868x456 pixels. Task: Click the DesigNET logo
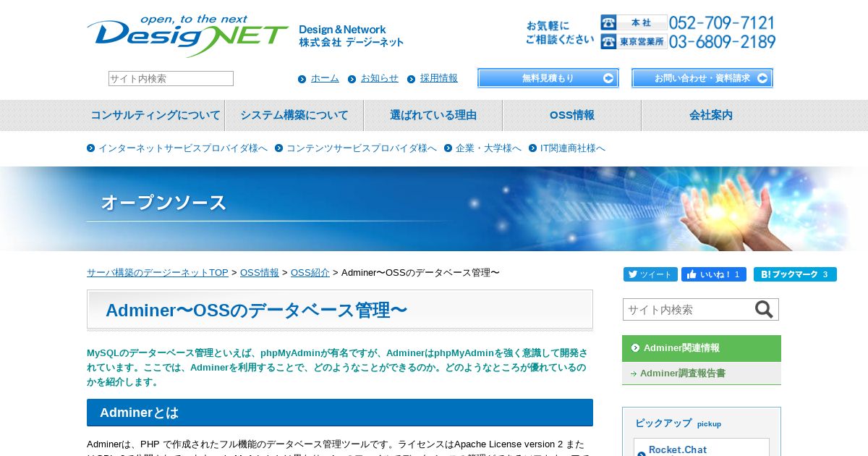(x=187, y=36)
